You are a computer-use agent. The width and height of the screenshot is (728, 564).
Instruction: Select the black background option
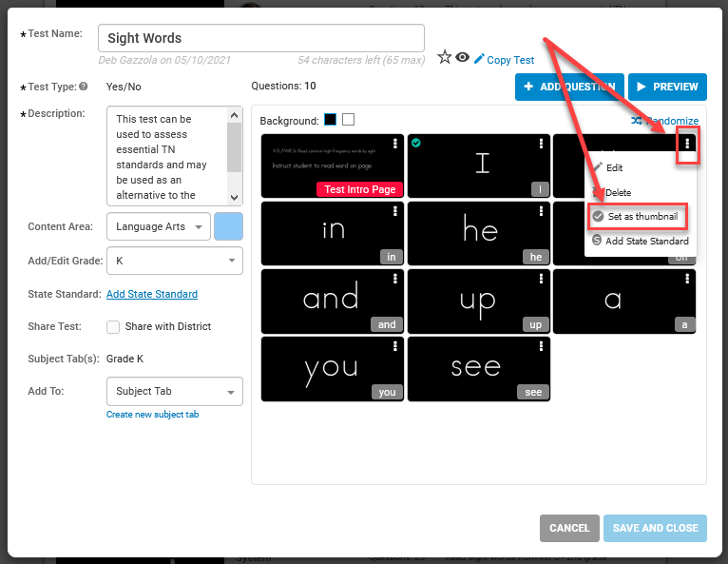coord(330,120)
